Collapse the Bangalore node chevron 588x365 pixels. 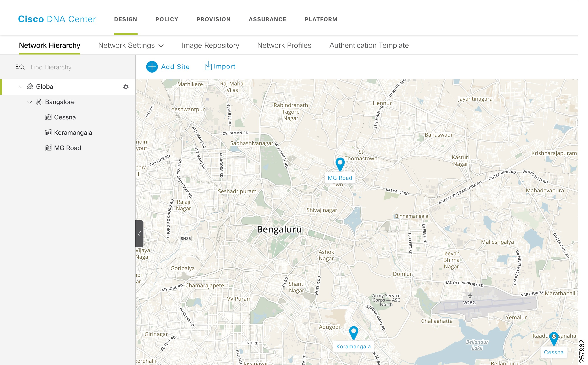pyautogui.click(x=30, y=102)
